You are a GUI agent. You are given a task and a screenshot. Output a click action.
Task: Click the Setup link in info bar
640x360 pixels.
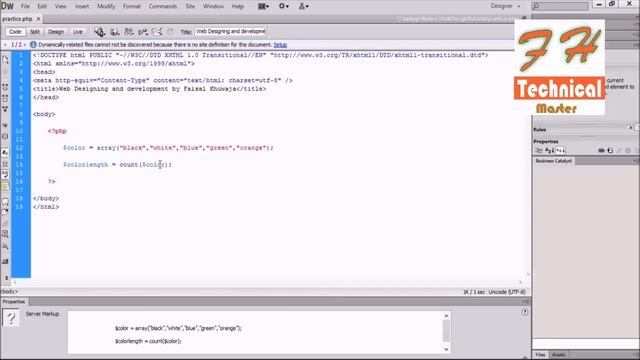[280, 44]
